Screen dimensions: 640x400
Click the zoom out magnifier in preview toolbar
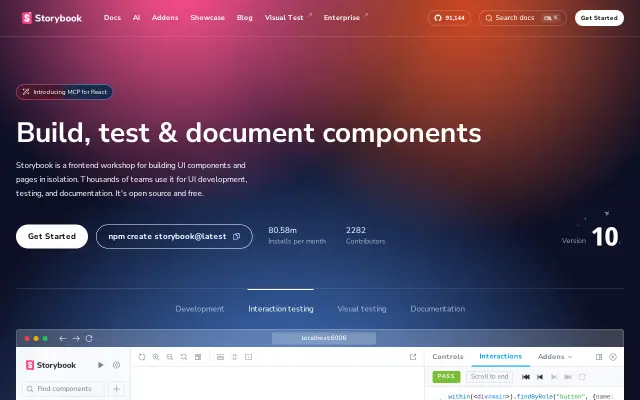tap(170, 357)
